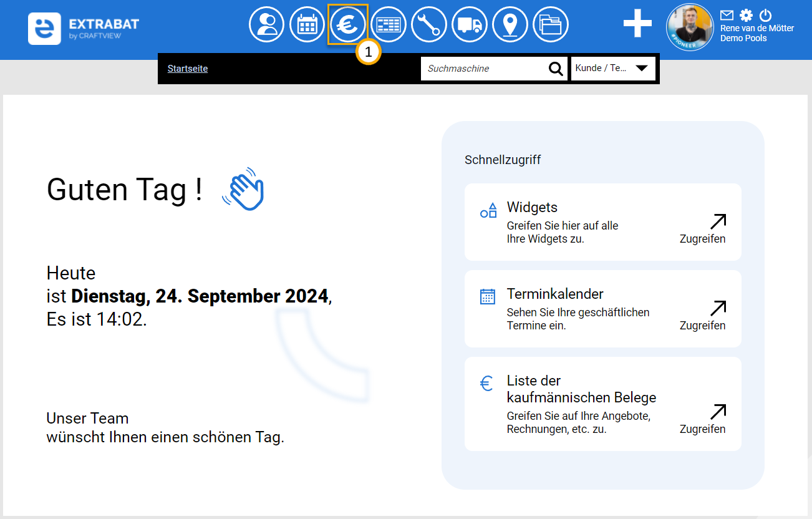The width and height of the screenshot is (812, 519).
Task: Open the calendar icon in top navigation
Action: point(307,25)
